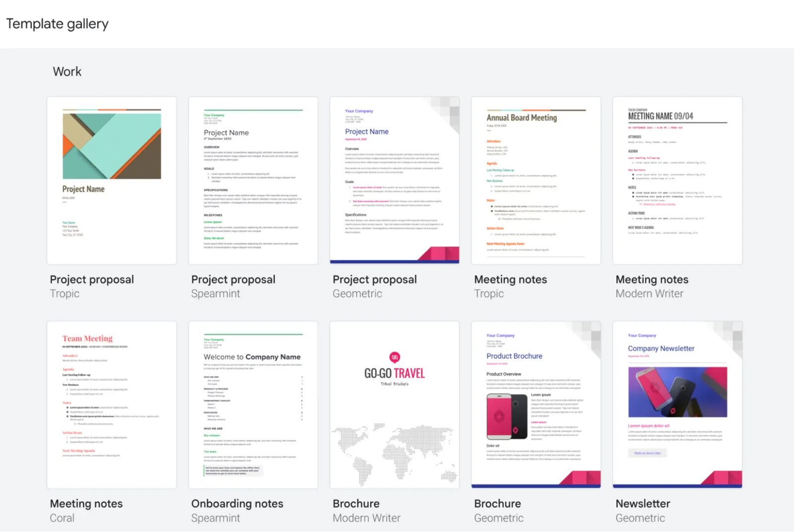Image resolution: width=794 pixels, height=532 pixels.
Task: Open the Project proposal Tropic template thumbnail
Action: [x=112, y=180]
